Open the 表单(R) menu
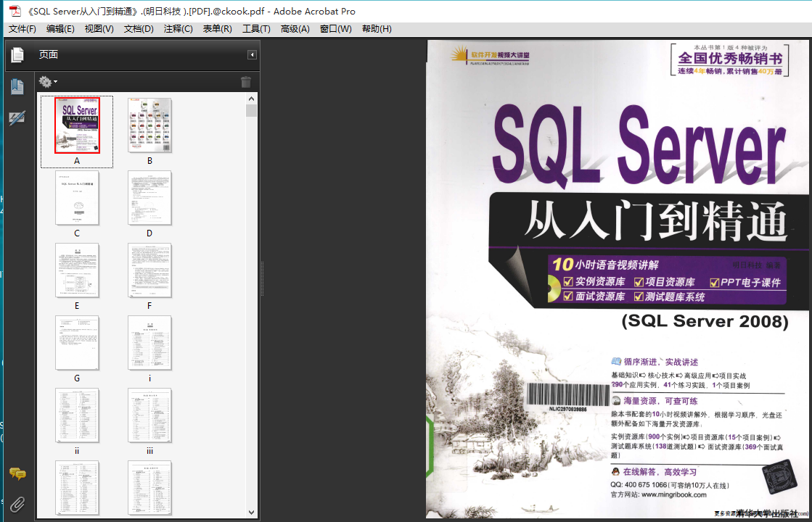Viewport: 812px width, 522px height. 217,29
